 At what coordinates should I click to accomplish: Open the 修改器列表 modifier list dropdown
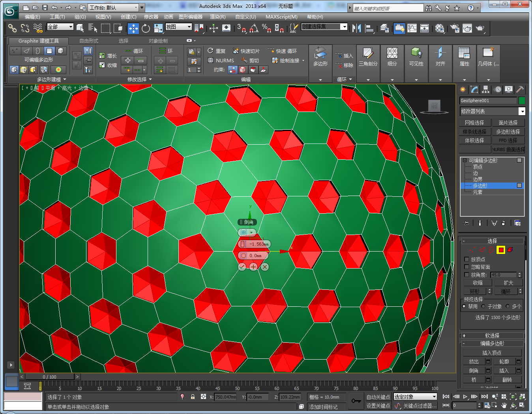tap(493, 111)
